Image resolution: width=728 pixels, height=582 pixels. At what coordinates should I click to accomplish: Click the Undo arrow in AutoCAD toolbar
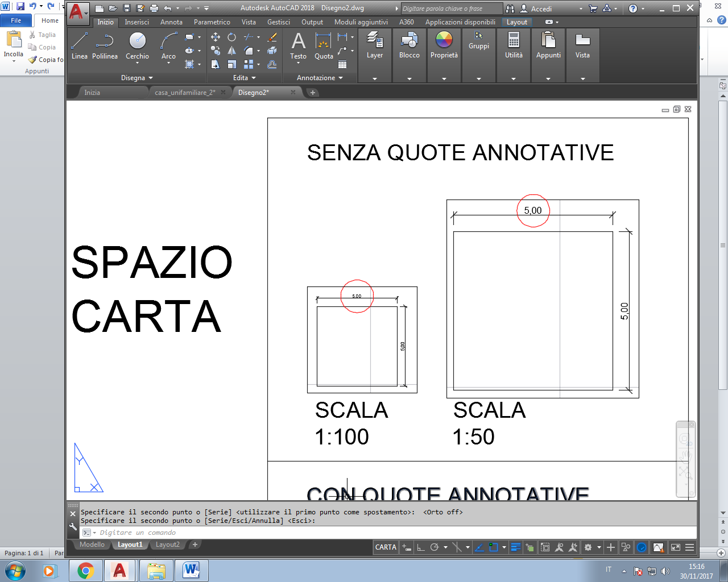click(168, 8)
